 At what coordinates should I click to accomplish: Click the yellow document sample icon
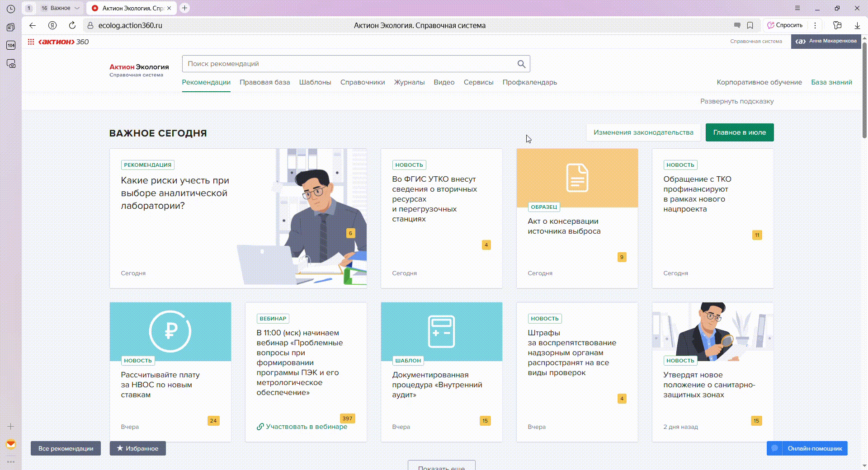[577, 178]
